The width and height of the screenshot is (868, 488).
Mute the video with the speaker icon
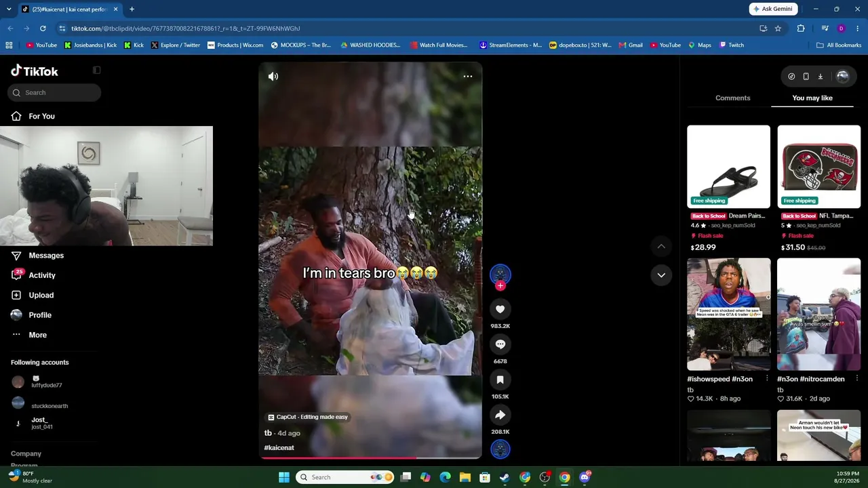[273, 77]
